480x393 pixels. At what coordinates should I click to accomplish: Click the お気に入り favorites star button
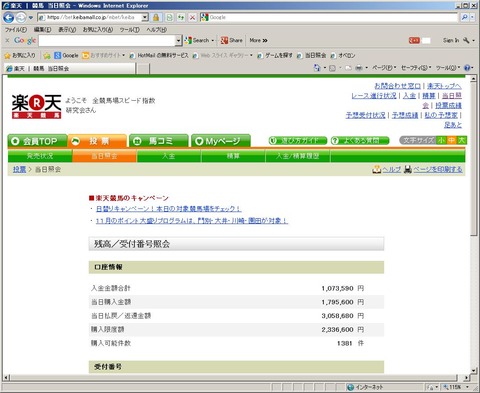20,55
